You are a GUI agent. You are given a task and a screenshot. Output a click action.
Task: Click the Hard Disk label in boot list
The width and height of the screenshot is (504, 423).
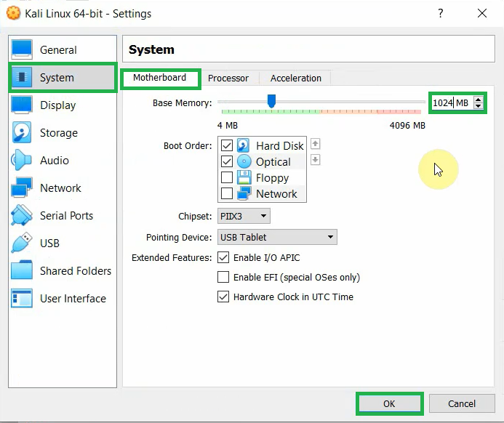[280, 146]
